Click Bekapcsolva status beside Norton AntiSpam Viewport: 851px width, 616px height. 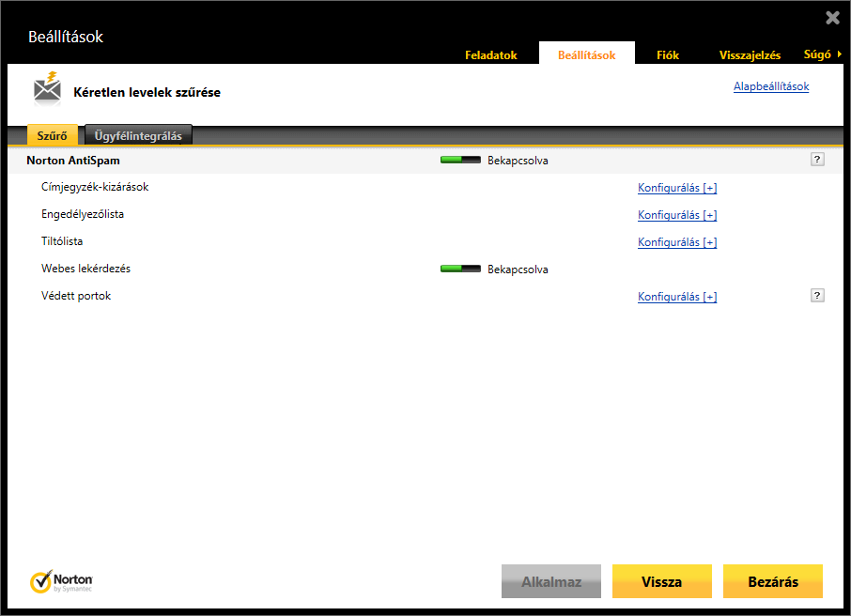coord(518,161)
